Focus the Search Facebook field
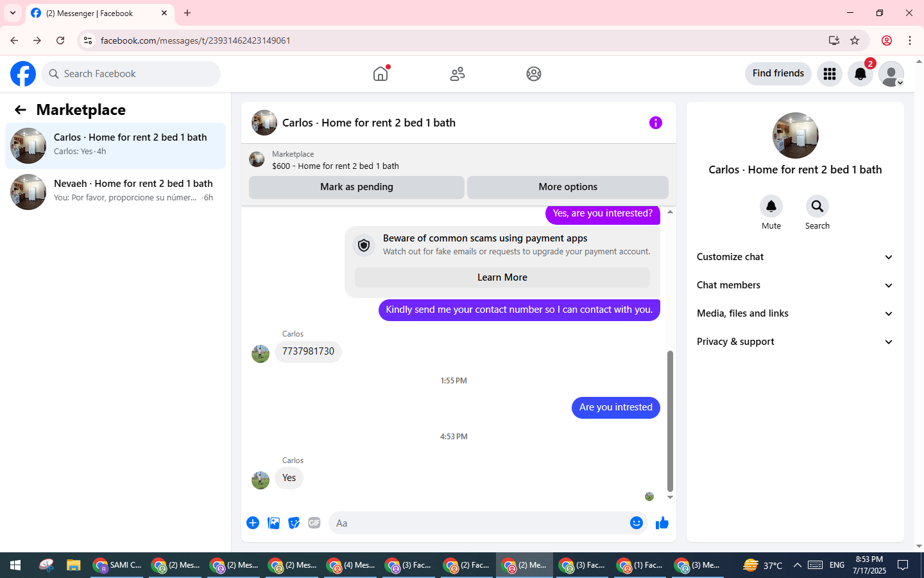This screenshot has width=924, height=578. tap(131, 74)
